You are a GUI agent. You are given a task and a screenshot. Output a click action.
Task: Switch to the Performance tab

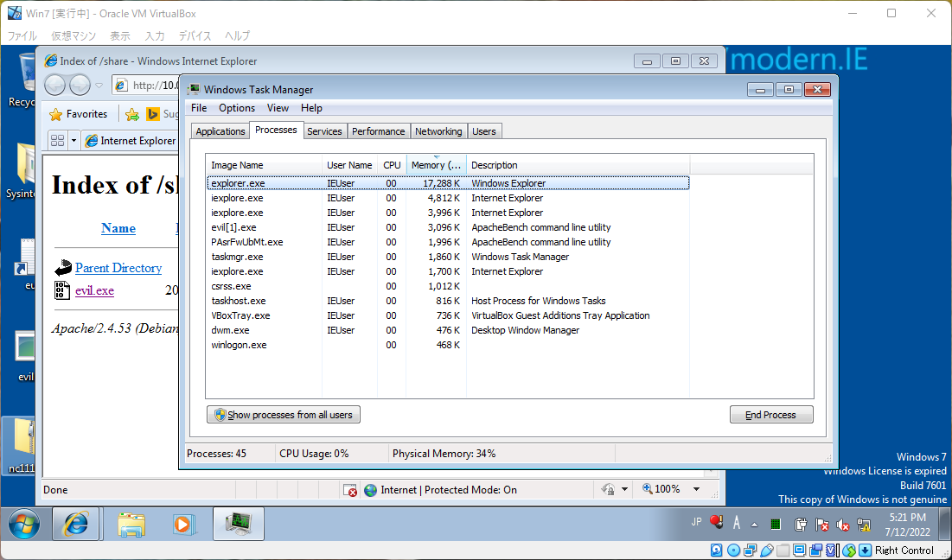click(378, 131)
